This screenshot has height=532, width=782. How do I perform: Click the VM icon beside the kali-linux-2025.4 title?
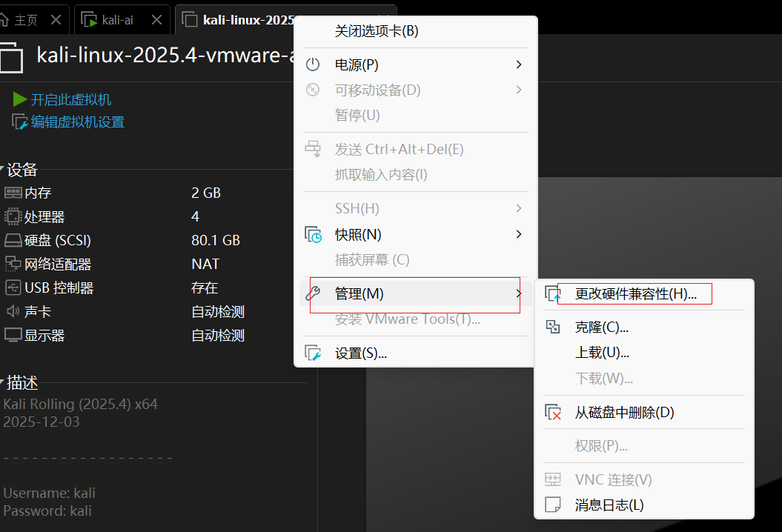click(x=11, y=58)
